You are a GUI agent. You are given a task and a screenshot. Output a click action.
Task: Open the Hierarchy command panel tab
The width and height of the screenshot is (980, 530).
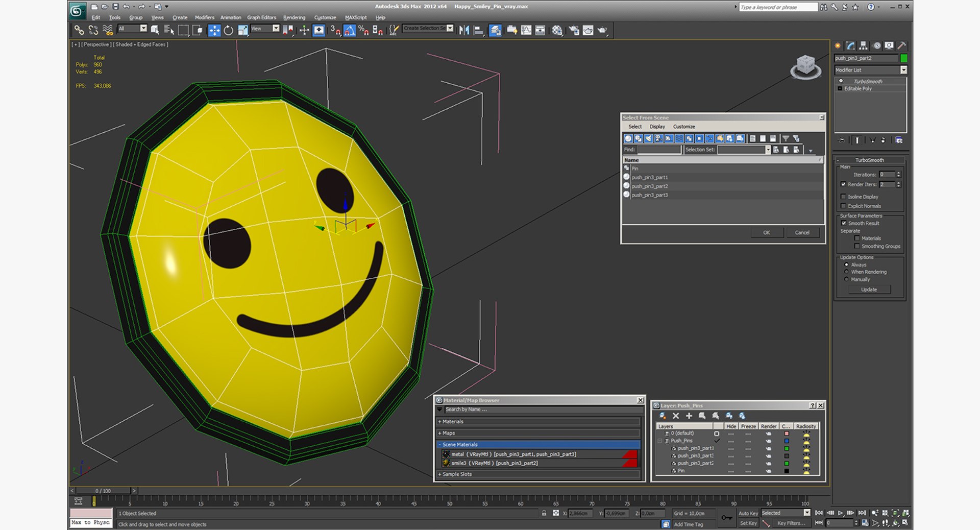(x=863, y=46)
